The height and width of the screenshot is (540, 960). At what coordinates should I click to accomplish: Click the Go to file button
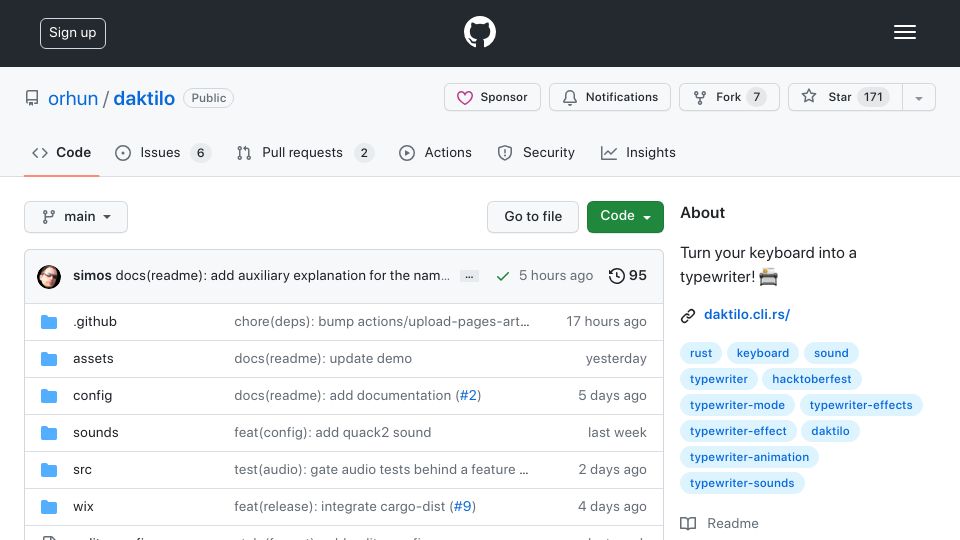[533, 217]
